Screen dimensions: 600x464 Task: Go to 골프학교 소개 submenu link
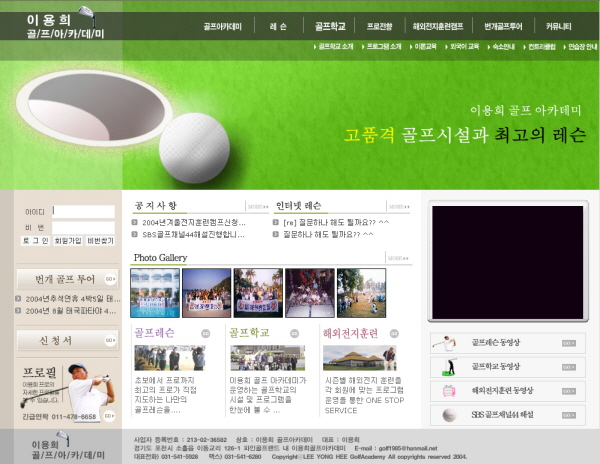[334, 47]
